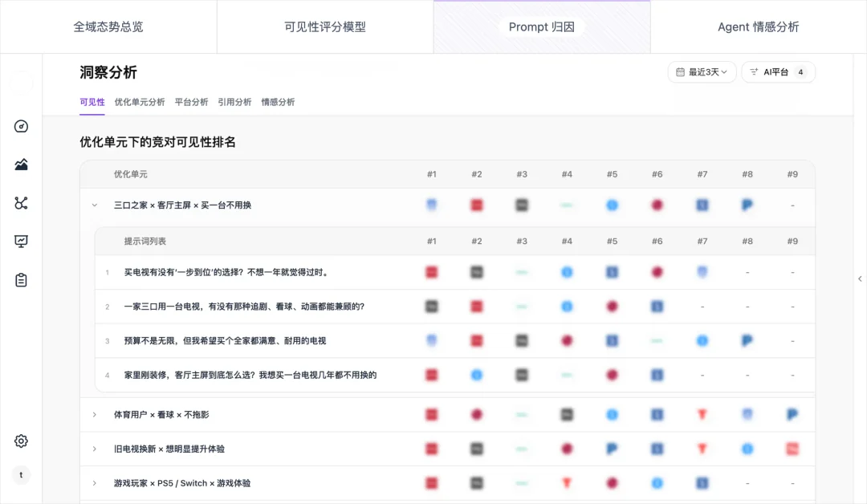This screenshot has width=867, height=504.
Task: Select the 引用分析 sub-tab
Action: 234,102
